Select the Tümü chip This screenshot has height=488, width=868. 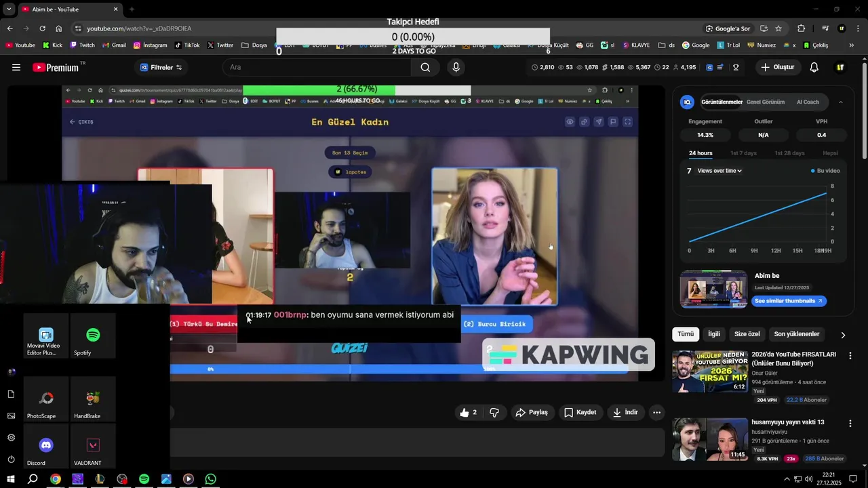(x=686, y=334)
